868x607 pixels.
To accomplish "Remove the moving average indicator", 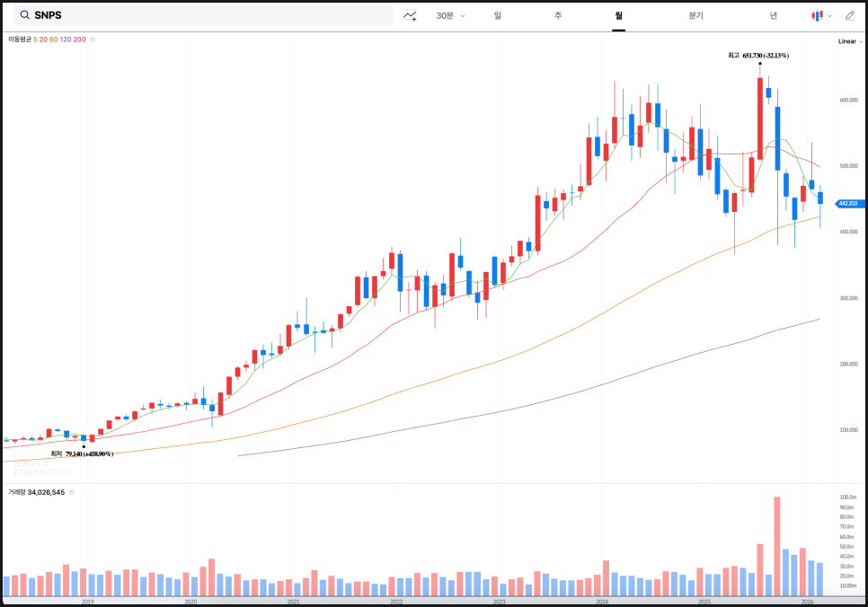I will click(93, 40).
